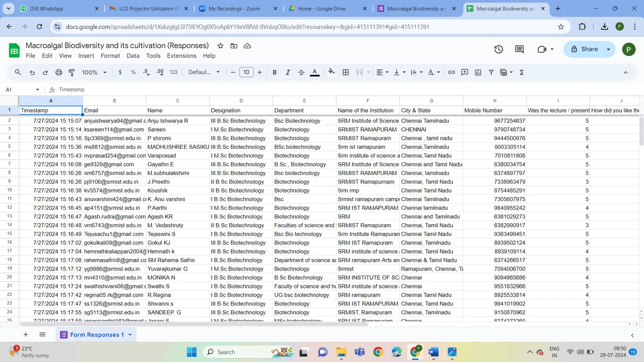Screen dimensions: 644x362
Task: Star this spreadsheet
Action: [220, 45]
